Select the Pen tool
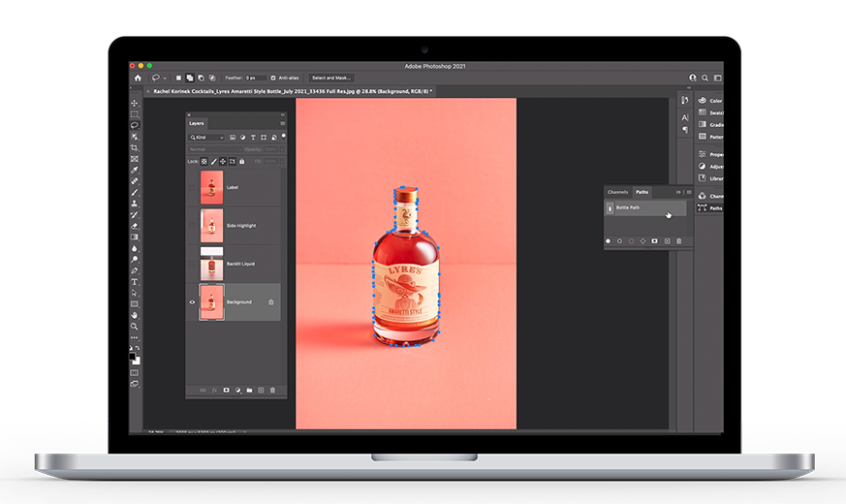The height and width of the screenshot is (504, 846). [x=135, y=270]
